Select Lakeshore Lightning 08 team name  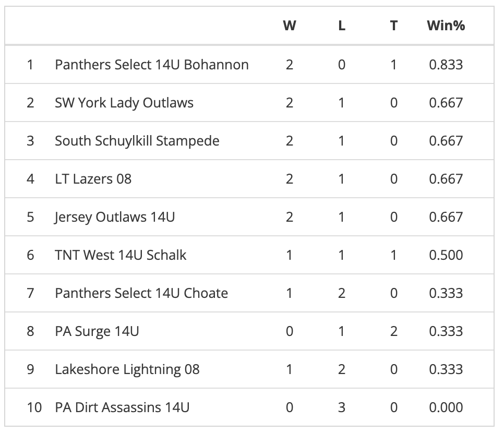(x=127, y=369)
